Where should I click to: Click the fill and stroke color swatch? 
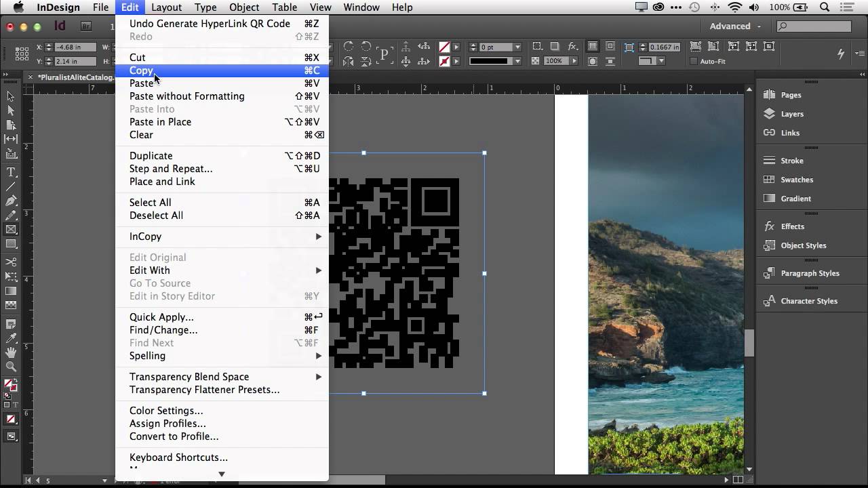pos(10,385)
